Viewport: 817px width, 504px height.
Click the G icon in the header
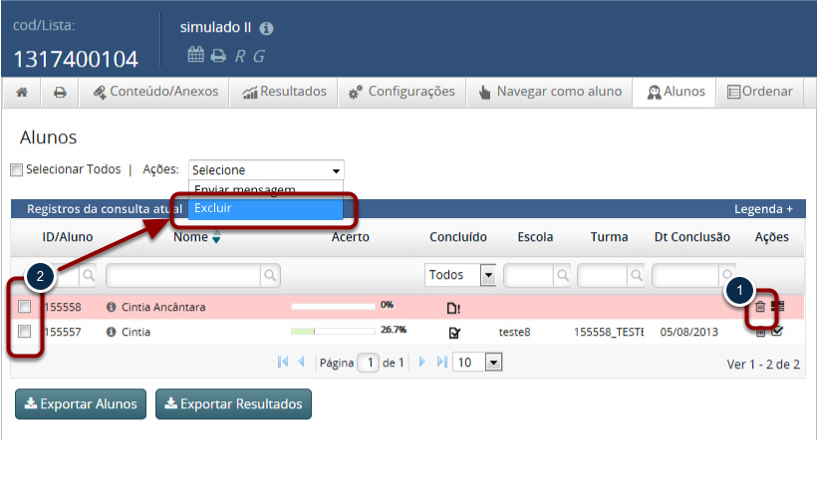pos(259,56)
